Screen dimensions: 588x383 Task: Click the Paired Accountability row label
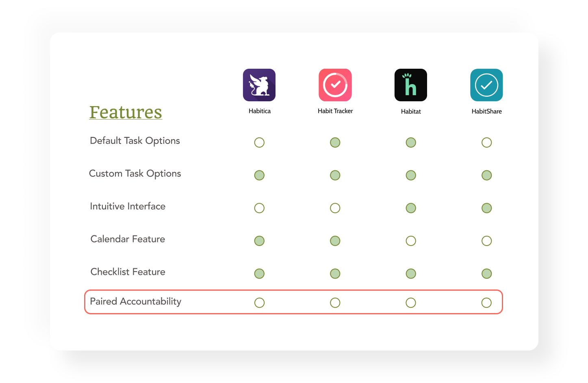pos(135,301)
